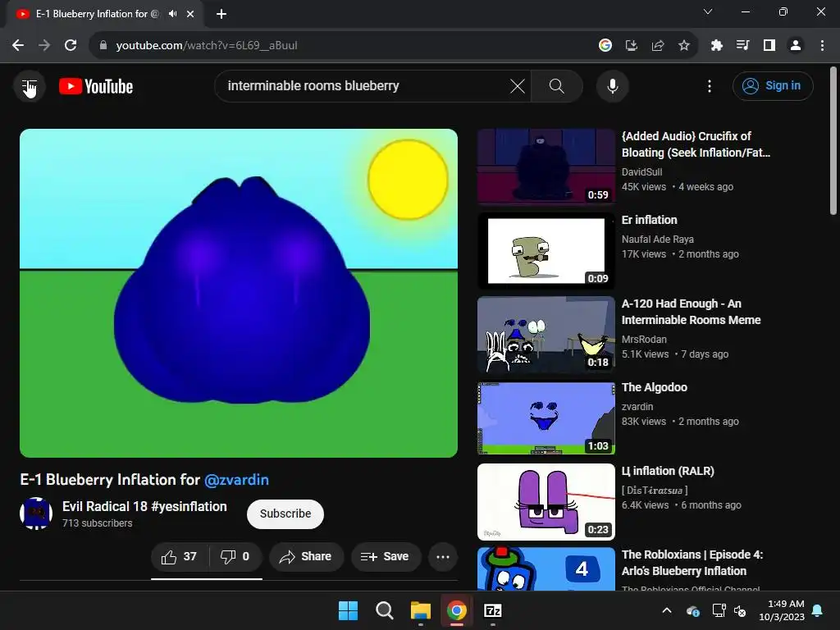Open the Chrome media controls icon
The width and height of the screenshot is (840, 630).
point(742,46)
